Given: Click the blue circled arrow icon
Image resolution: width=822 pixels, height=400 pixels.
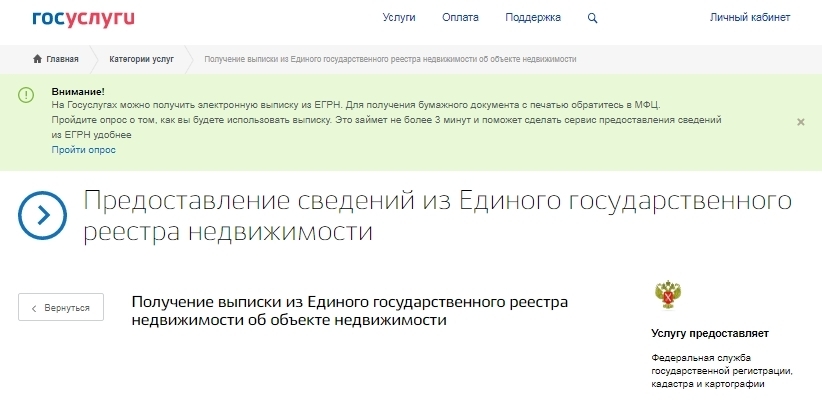Looking at the screenshot, I should pyautogui.click(x=43, y=215).
